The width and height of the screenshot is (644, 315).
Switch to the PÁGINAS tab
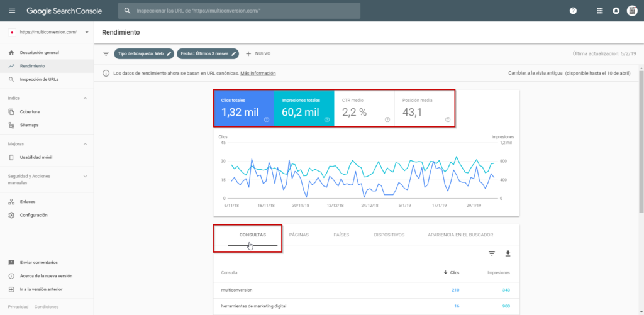point(299,235)
